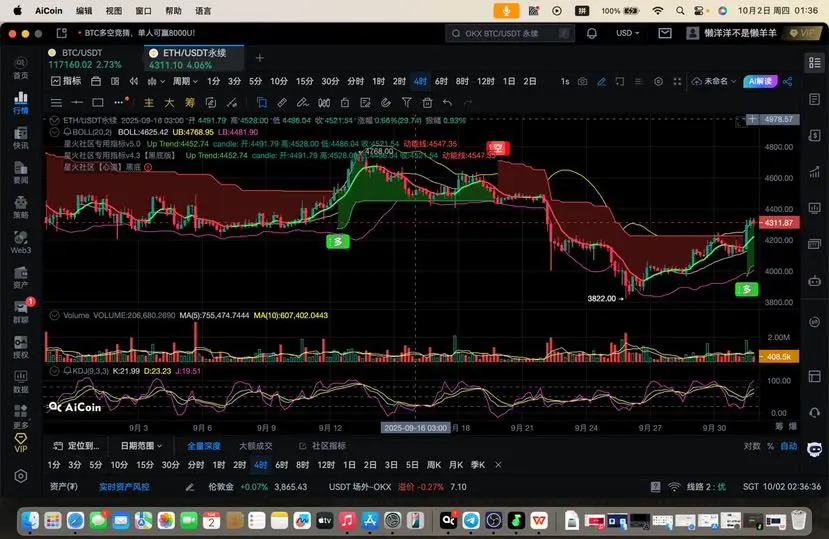Open chart settings gear in top toolbar
Viewport: 829px width, 539px height.
(658, 81)
